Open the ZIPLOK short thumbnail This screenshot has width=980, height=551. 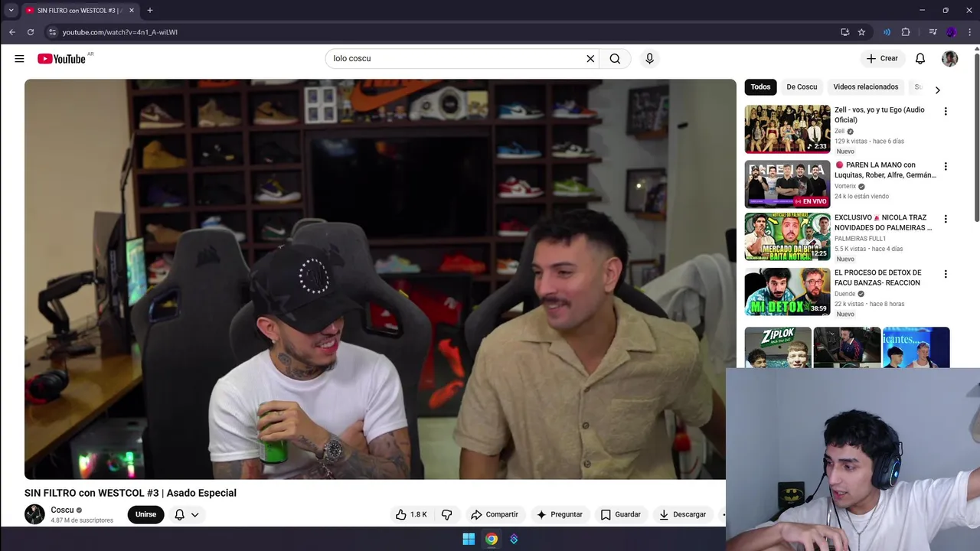coord(778,347)
